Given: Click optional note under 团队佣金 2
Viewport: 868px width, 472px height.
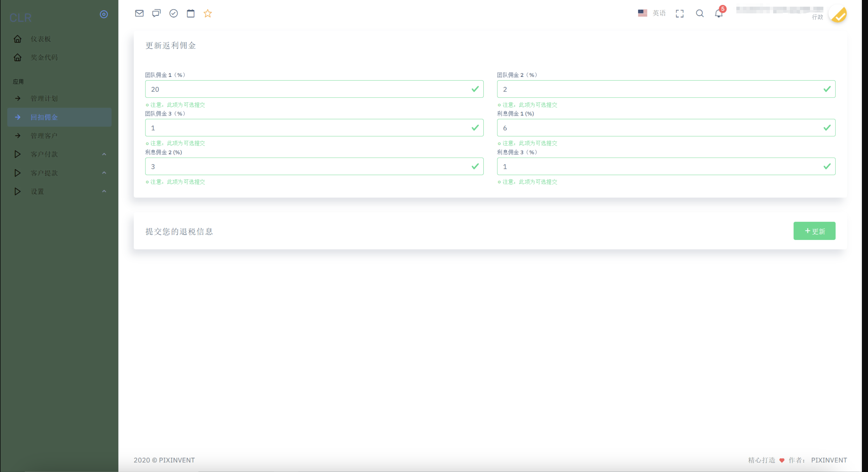Looking at the screenshot, I should pyautogui.click(x=528, y=105).
